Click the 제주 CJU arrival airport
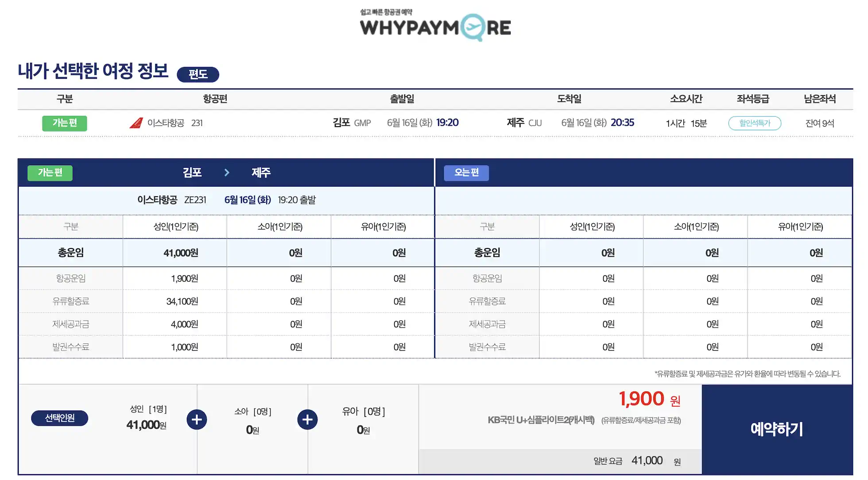Screen dimensions: 868x480 [524, 123]
